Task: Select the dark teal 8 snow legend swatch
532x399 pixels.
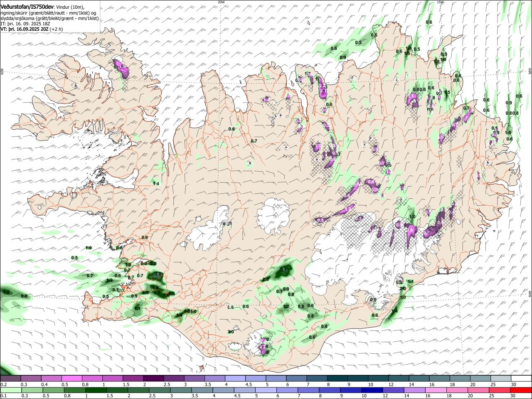Action: 337,378
